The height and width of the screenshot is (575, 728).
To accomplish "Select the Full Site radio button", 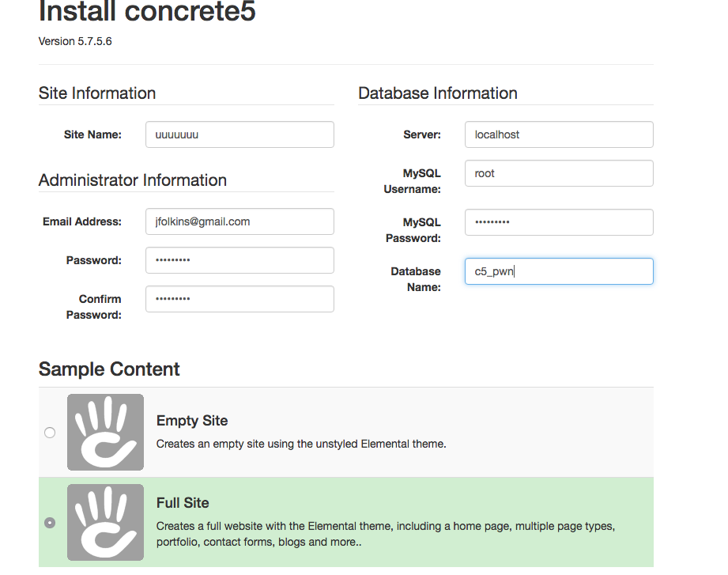I will click(x=50, y=523).
